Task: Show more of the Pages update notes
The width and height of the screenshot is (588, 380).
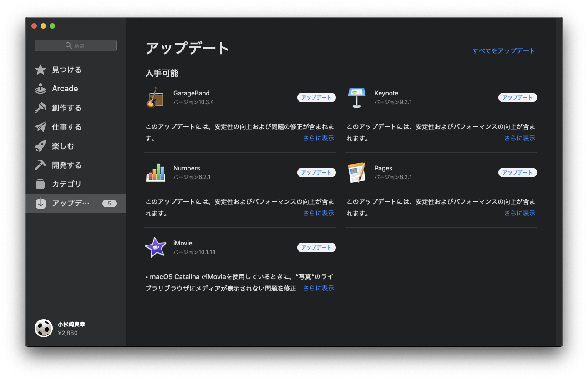Action: click(520, 213)
